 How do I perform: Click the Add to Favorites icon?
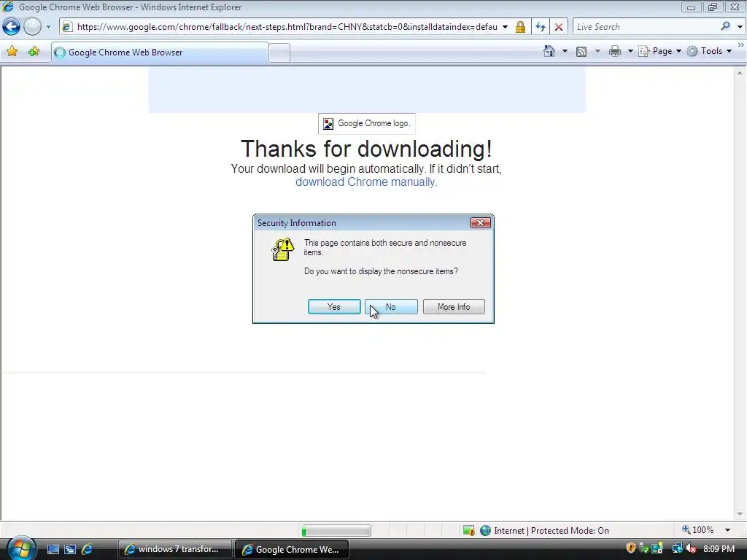coord(34,52)
